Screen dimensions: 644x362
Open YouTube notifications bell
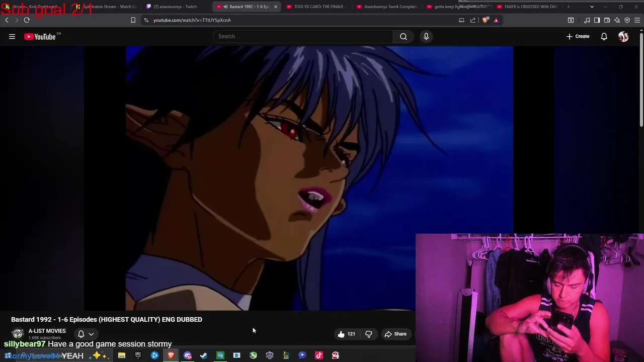click(x=604, y=36)
